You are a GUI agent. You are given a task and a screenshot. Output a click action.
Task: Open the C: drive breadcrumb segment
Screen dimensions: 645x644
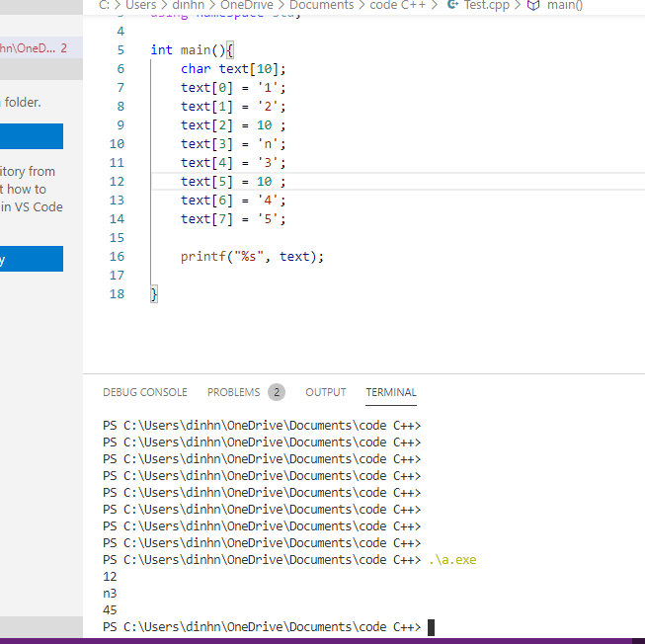[x=105, y=5]
